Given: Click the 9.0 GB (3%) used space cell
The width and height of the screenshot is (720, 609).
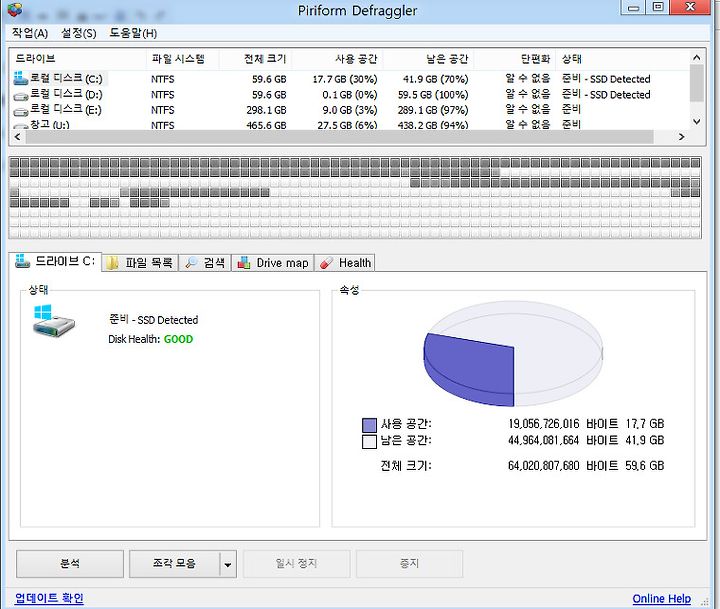Looking at the screenshot, I should pos(349,110).
